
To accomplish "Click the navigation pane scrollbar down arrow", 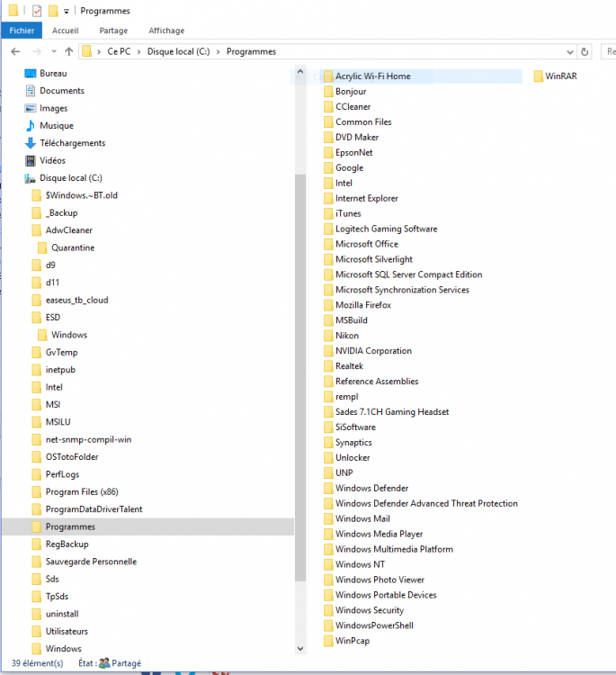I will click(300, 648).
